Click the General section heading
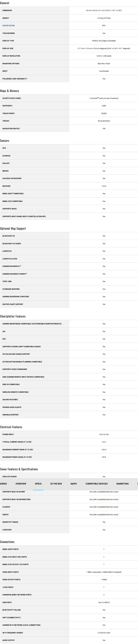The height and width of the screenshot is (644, 138). pyautogui.click(x=5, y=3)
